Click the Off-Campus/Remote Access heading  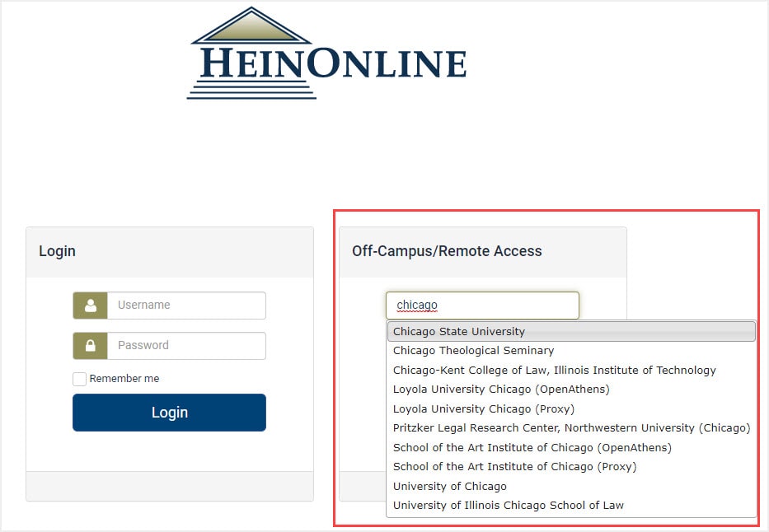pyautogui.click(x=447, y=251)
